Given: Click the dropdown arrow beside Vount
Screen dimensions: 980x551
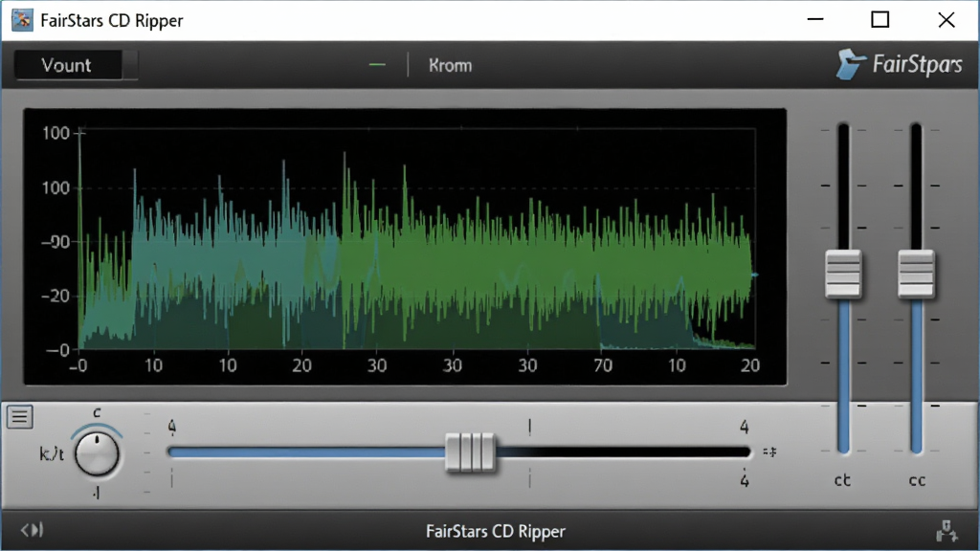Looking at the screenshot, I should (x=130, y=65).
